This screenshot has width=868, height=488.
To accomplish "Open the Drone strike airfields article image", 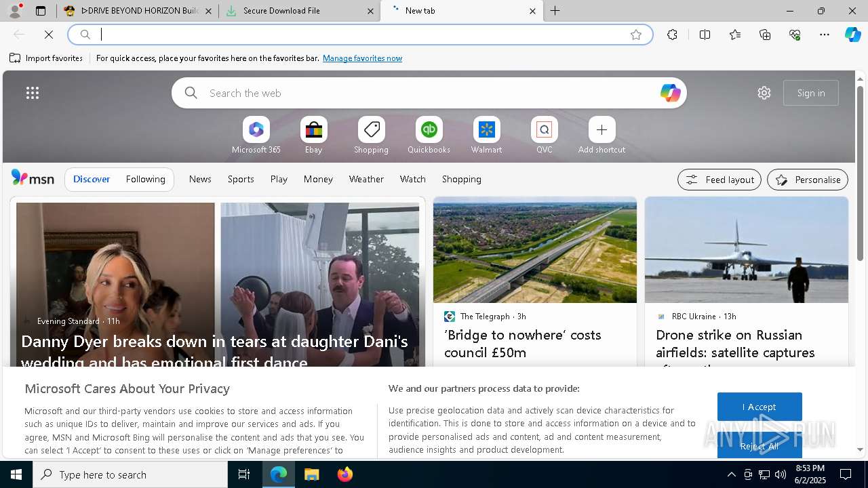I will pyautogui.click(x=747, y=250).
